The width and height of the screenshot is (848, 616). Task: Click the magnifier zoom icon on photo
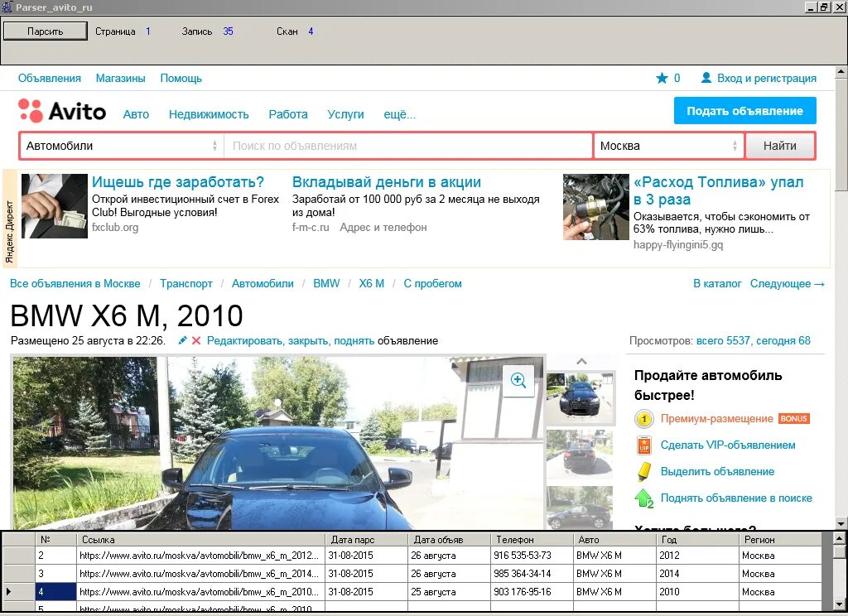tap(518, 380)
